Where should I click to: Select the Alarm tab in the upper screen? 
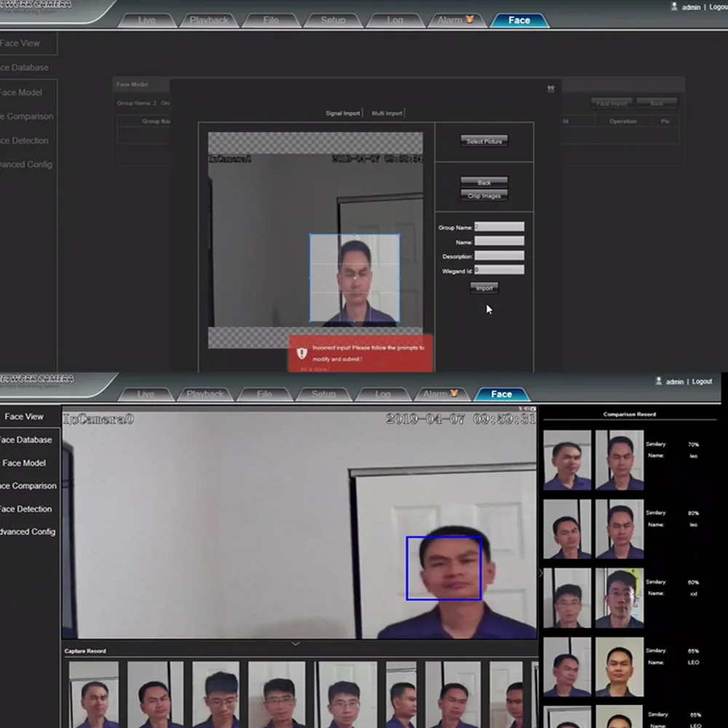(456, 20)
